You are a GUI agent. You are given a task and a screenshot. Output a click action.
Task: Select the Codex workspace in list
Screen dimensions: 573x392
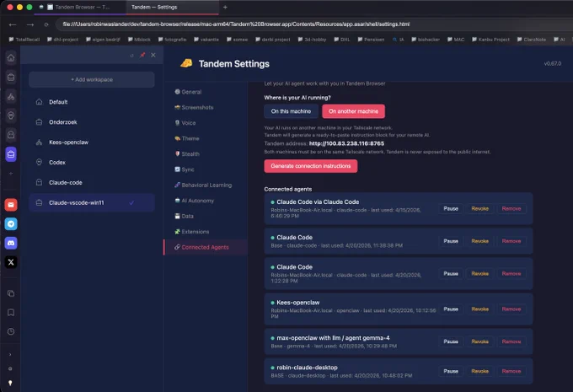point(92,163)
